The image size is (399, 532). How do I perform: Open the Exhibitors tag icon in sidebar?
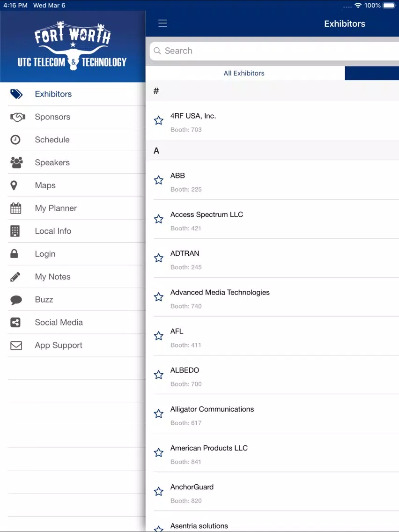click(16, 94)
